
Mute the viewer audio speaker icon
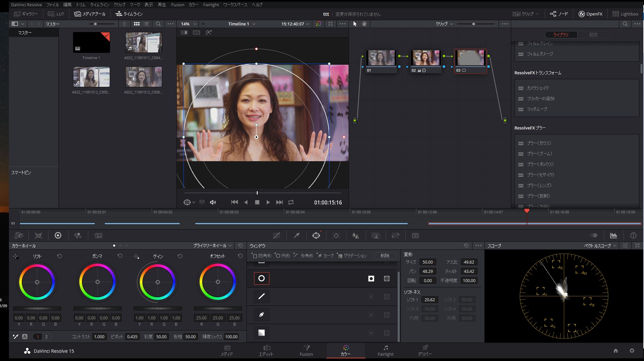pyautogui.click(x=213, y=202)
